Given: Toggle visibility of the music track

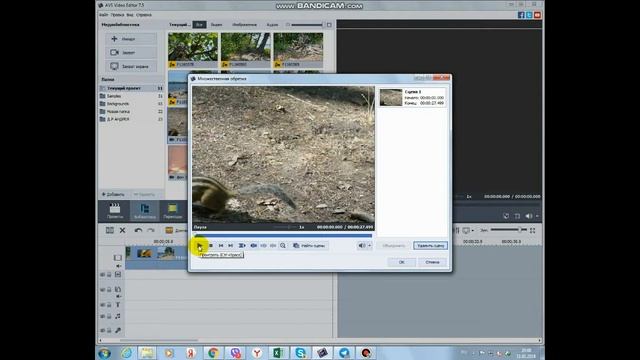Looking at the screenshot, I should pos(102,316).
